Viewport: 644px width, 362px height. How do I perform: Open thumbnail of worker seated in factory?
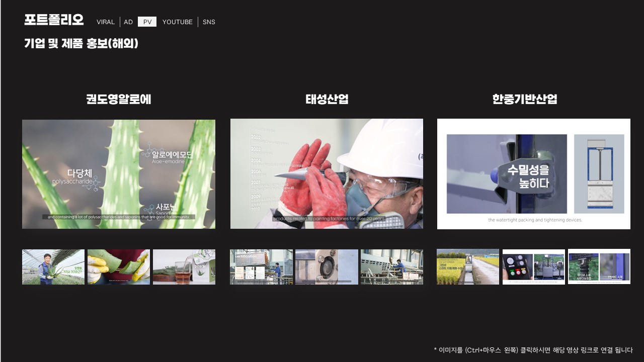click(x=392, y=267)
